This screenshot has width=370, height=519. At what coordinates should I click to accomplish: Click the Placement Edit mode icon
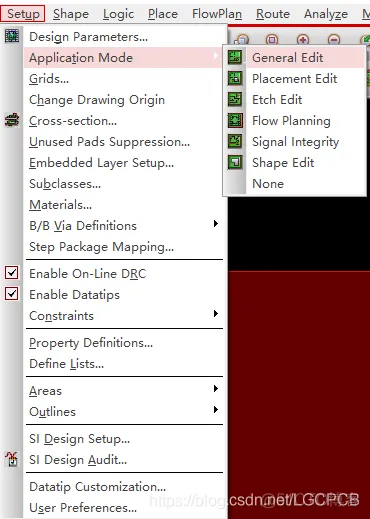click(x=235, y=78)
